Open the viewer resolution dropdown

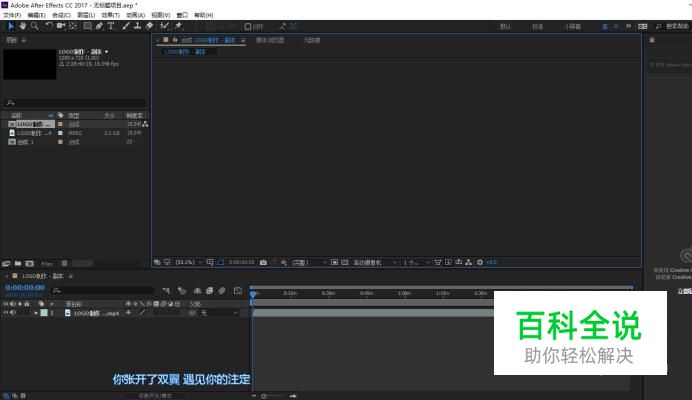309,262
